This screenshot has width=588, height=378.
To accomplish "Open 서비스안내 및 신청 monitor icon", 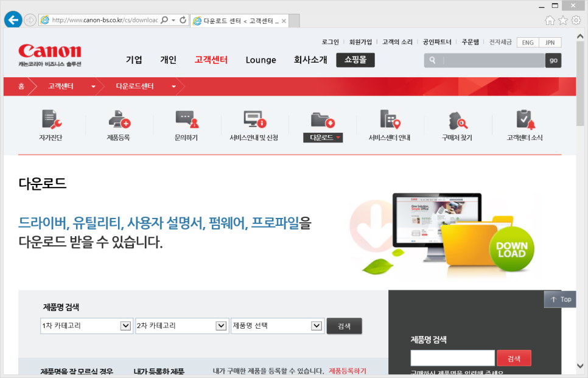I will (254, 119).
